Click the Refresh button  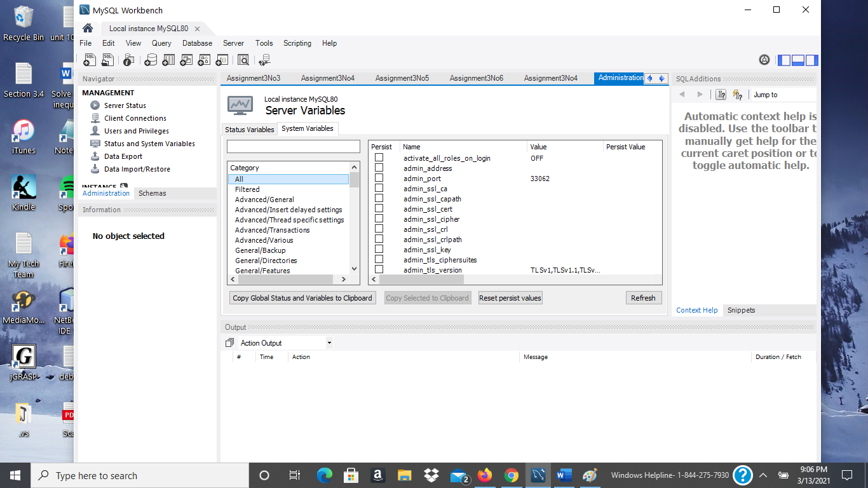(643, 297)
